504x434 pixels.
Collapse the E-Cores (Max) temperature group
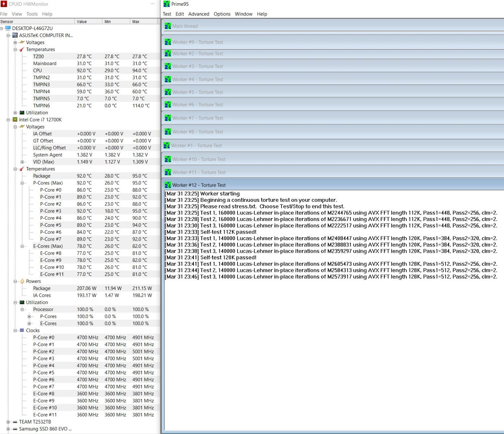pos(22,246)
